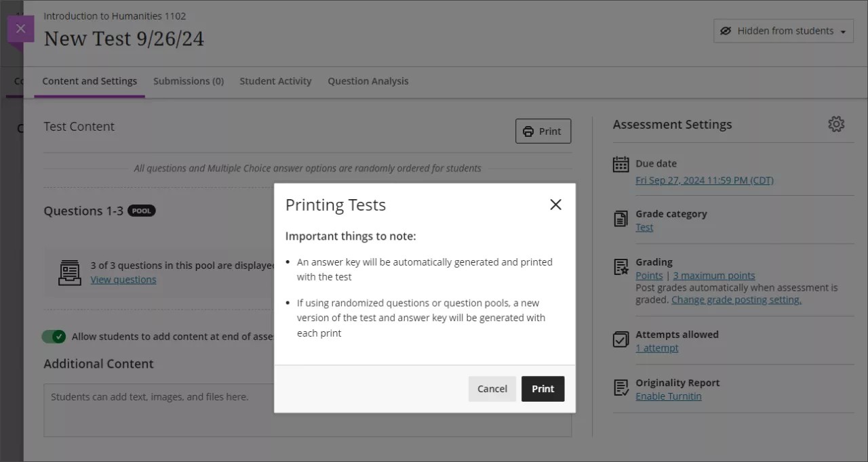
Task: Open the Student Activity tab
Action: (275, 81)
